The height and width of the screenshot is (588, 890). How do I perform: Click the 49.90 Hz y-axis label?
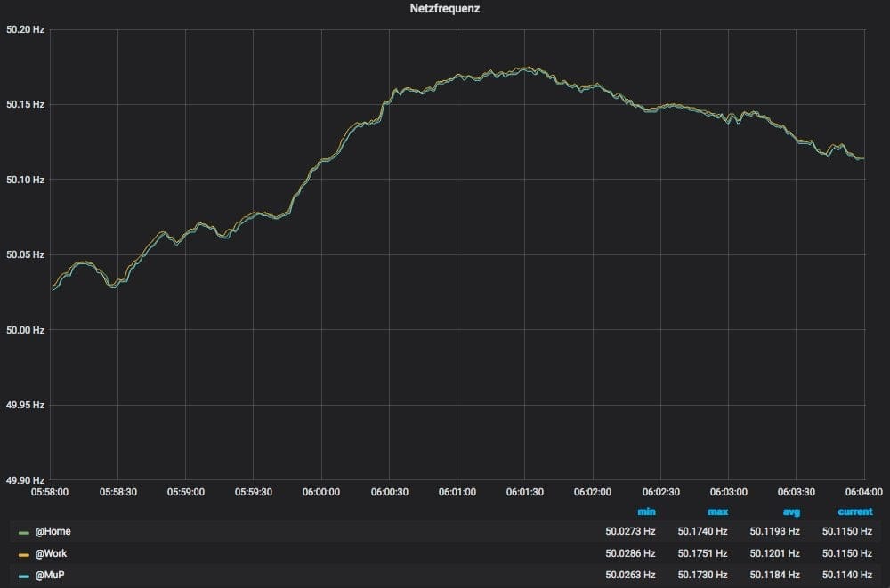25,480
